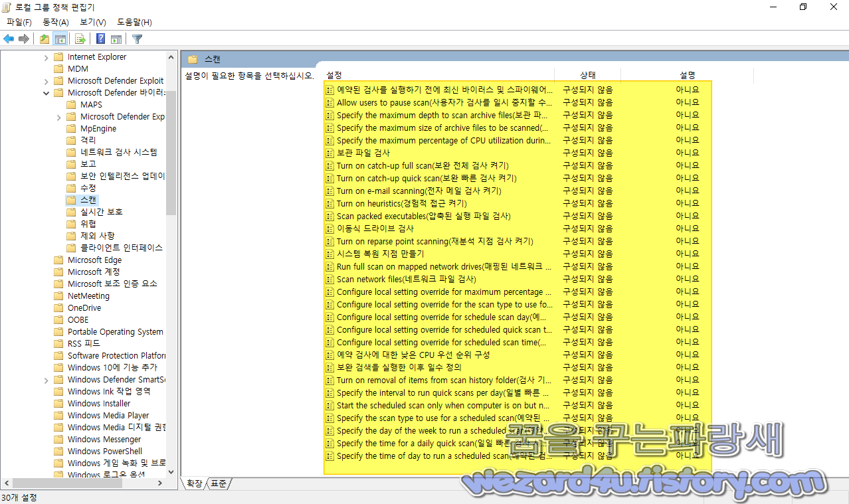
Task: Click Microsoft Edge folder icon in tree
Action: coord(58,260)
